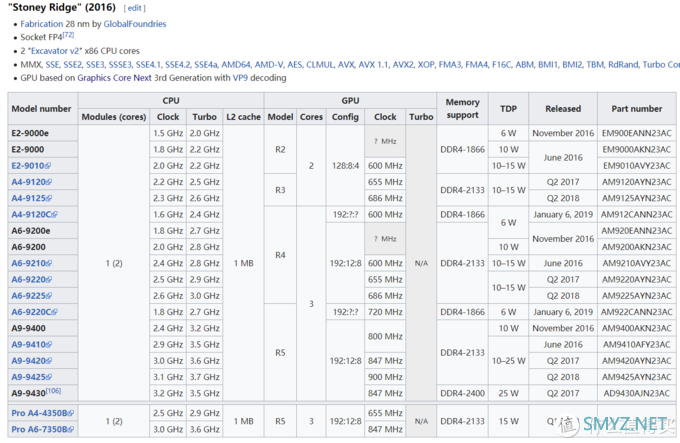Viewport: 680px width, 443px height.
Task: Select the A6-9200e model cell
Action: [x=42, y=231]
